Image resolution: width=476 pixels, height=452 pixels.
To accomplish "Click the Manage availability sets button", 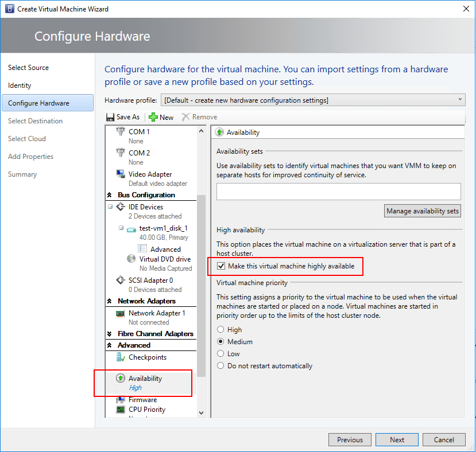I will (423, 211).
